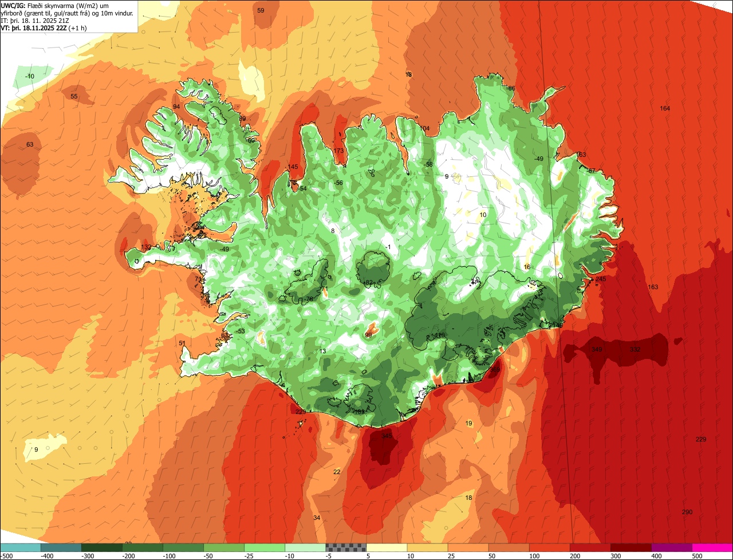Pick the pale yellow 5 to 10 swatch
The width and height of the screenshot is (733, 560).
(x=386, y=547)
